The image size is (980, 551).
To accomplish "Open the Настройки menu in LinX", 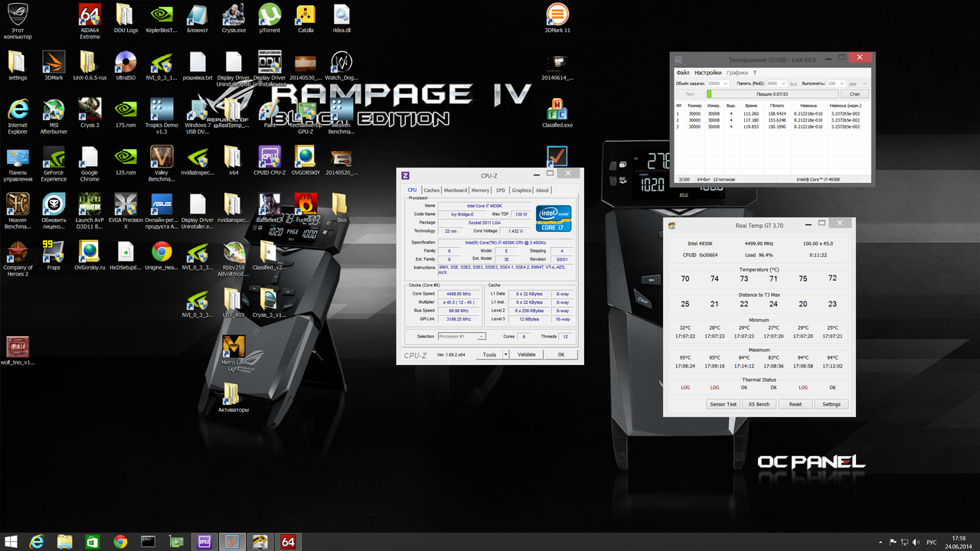I will pyautogui.click(x=708, y=73).
